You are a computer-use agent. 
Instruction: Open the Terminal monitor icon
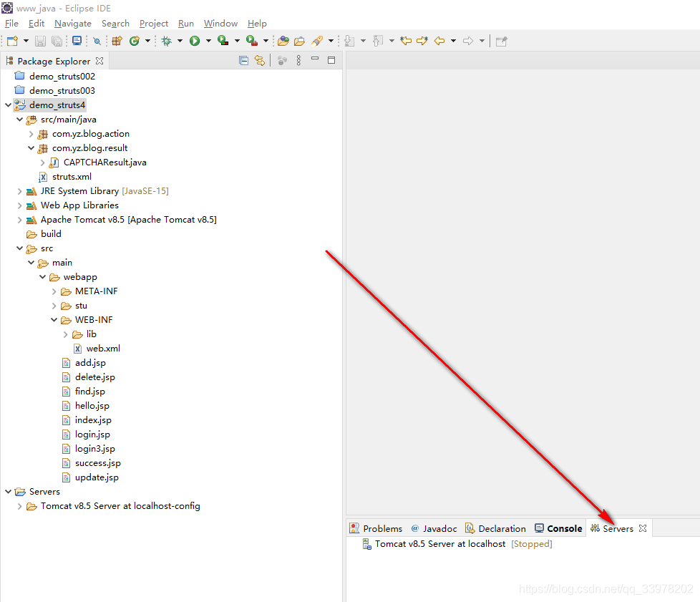pyautogui.click(x=77, y=41)
